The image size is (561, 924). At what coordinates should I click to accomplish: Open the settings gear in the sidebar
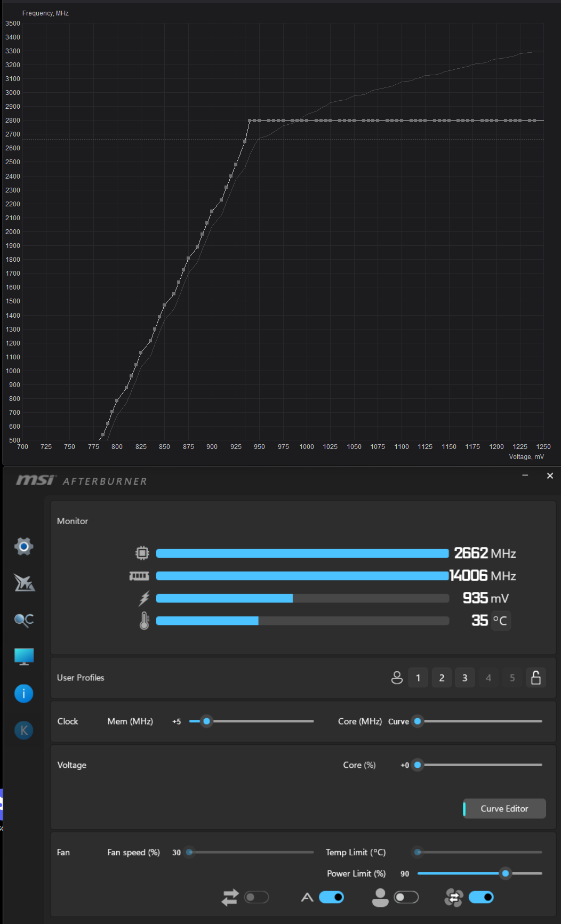pos(24,546)
